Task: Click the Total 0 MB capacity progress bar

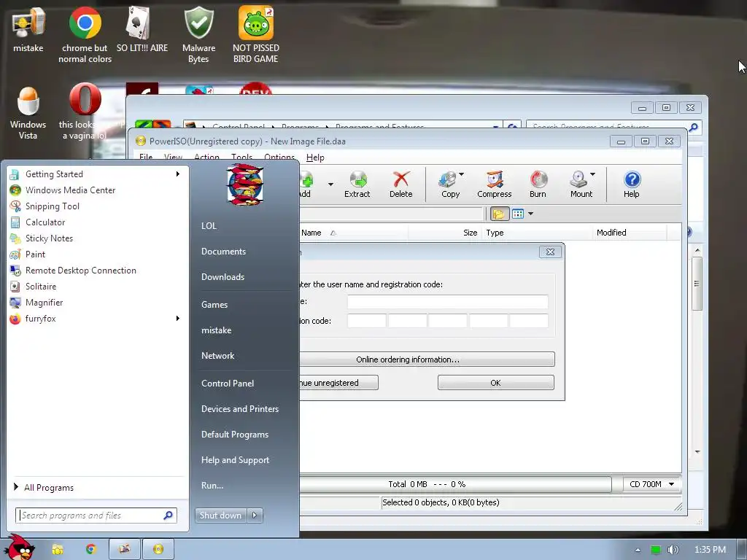Action: [x=455, y=484]
